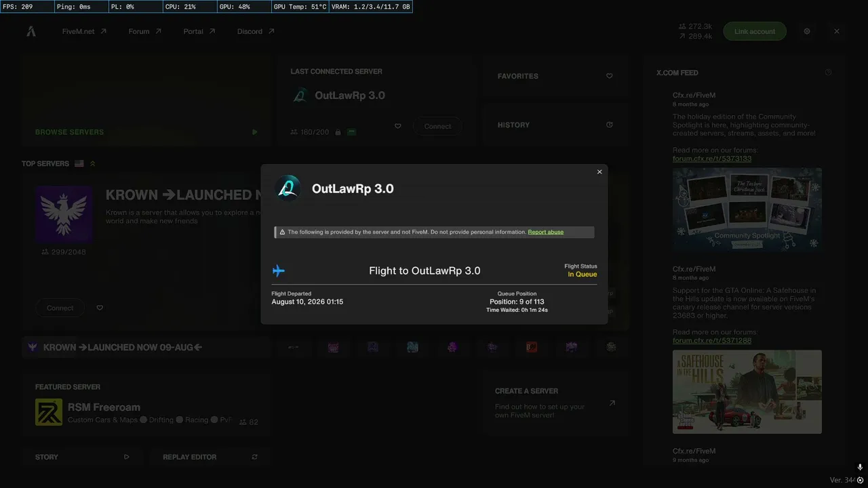Connect to the Krown server
The width and height of the screenshot is (868, 488).
coord(60,308)
